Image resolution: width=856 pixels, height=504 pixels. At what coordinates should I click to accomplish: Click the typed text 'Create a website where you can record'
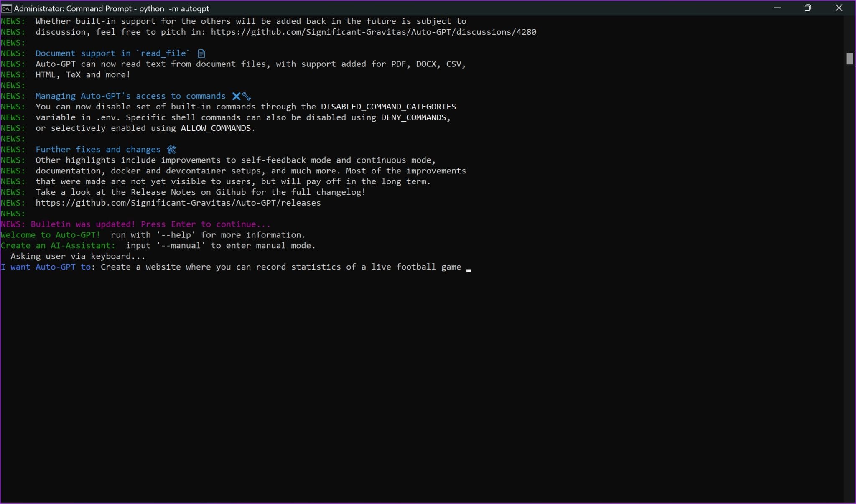[193, 267]
